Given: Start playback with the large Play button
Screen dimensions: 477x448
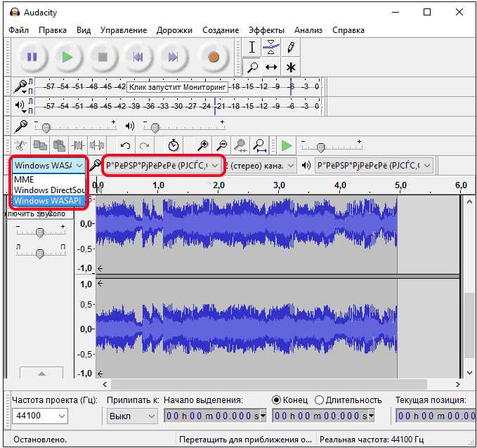Looking at the screenshot, I should [x=67, y=57].
